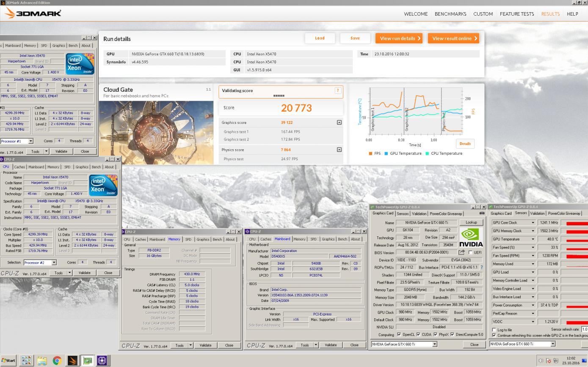Click the network tray icon with red X

(549, 361)
